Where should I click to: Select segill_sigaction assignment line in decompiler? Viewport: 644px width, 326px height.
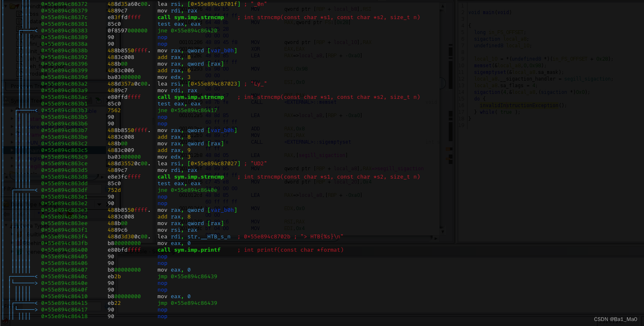coord(543,79)
